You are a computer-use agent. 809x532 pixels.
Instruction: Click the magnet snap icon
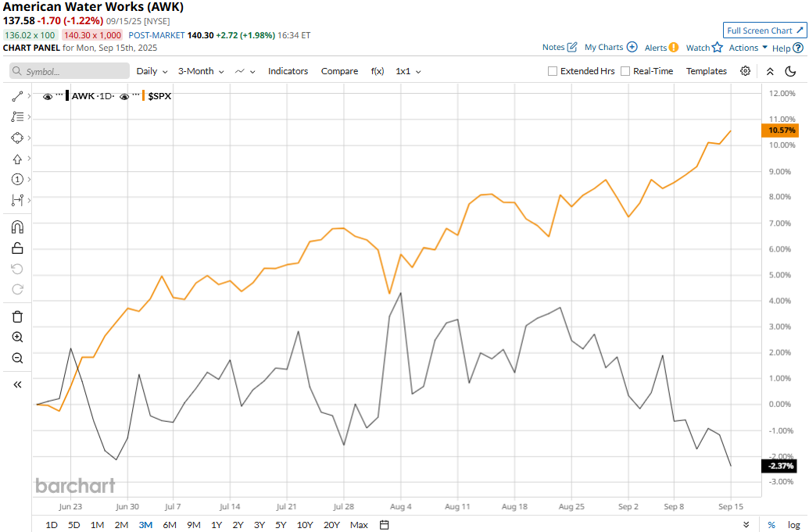[17, 227]
